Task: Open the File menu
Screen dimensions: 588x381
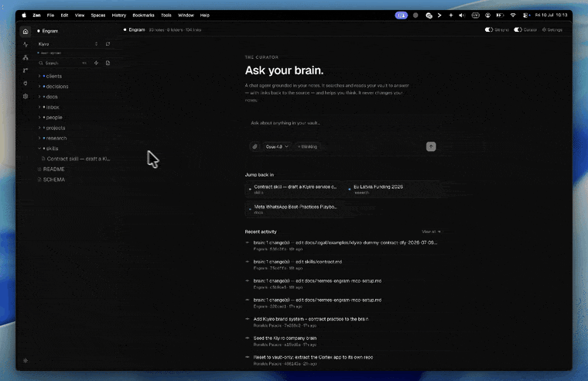Action: 50,15
